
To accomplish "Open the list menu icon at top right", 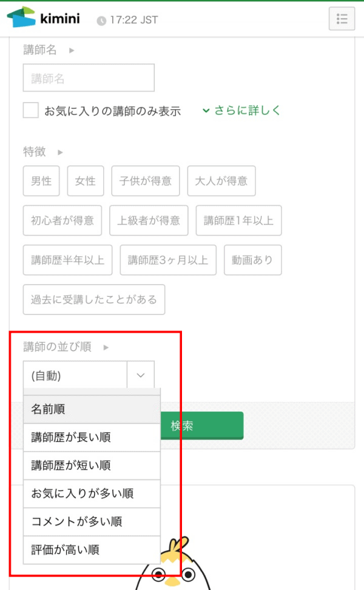I will point(342,19).
